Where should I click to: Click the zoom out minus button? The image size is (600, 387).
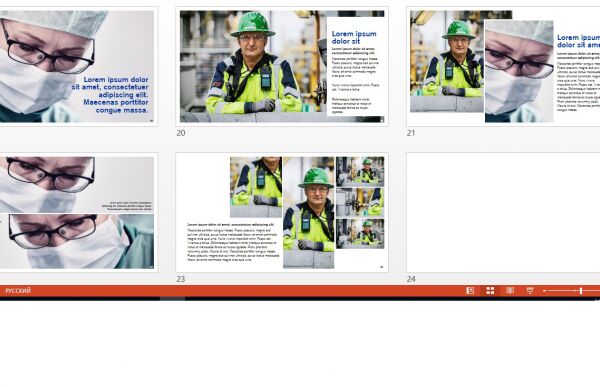pyautogui.click(x=544, y=291)
